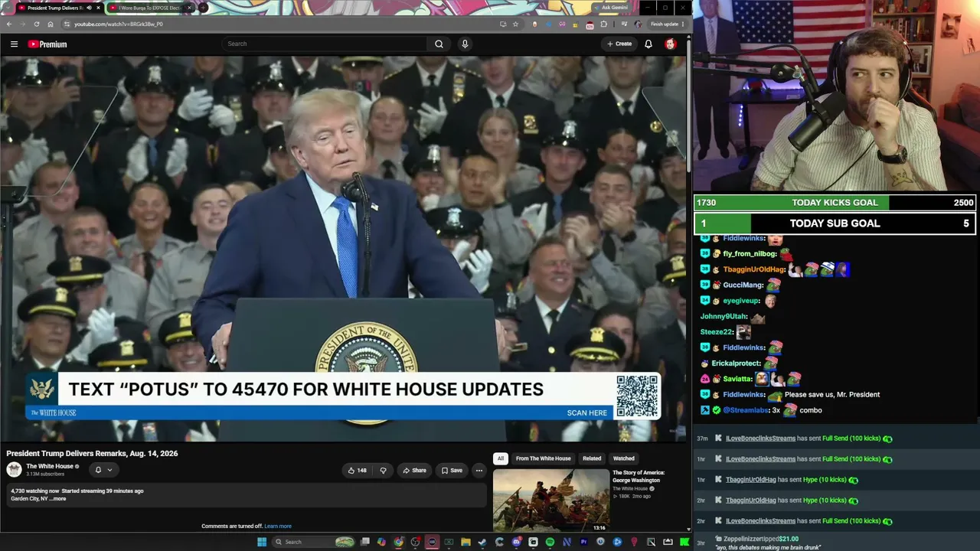Viewport: 980px width, 551px height.
Task: Select the Related filter chip
Action: coord(592,458)
